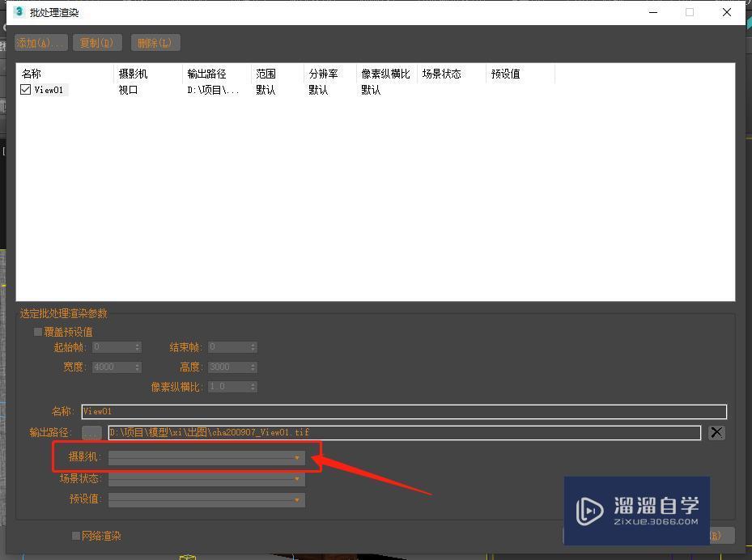
Task: Click the 像素纵横比 spinner arrows
Action: [253, 387]
